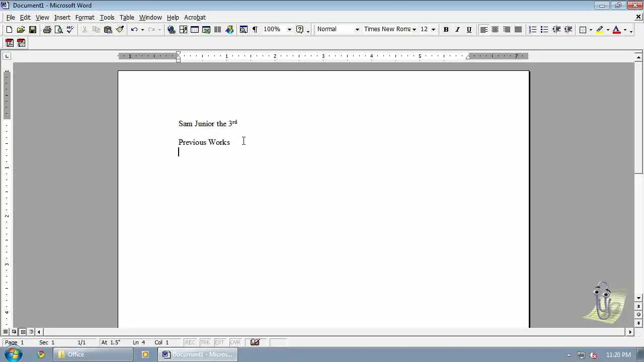Open the Times New Roman font dropdown
Viewport: 644px width, 362px height.
tap(414, 30)
